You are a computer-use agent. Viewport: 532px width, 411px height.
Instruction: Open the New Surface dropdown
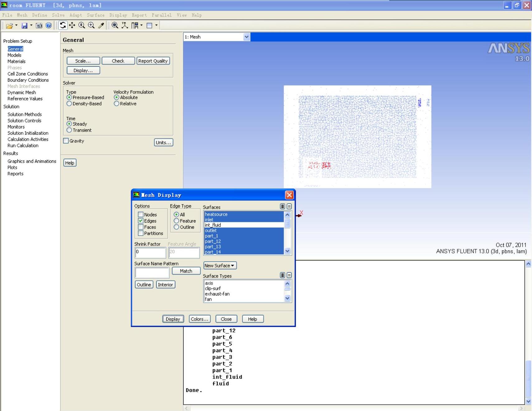220,265
